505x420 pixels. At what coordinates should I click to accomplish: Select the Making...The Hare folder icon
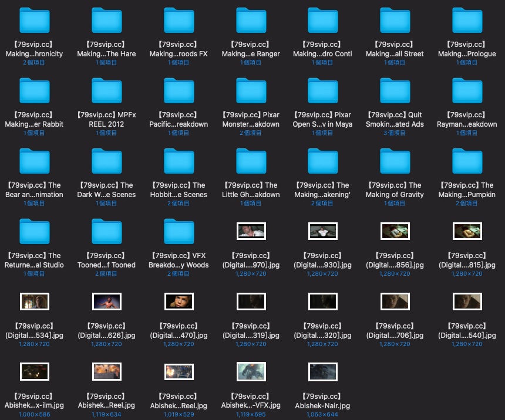107,21
